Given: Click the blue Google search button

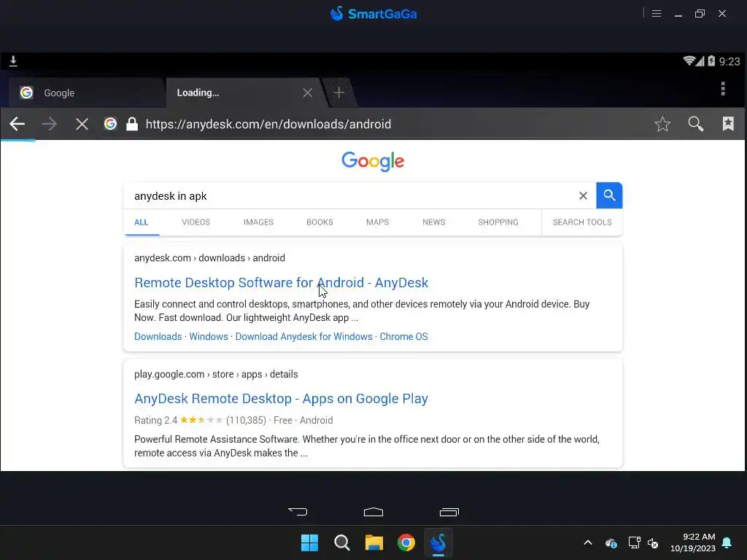Looking at the screenshot, I should tap(609, 195).
